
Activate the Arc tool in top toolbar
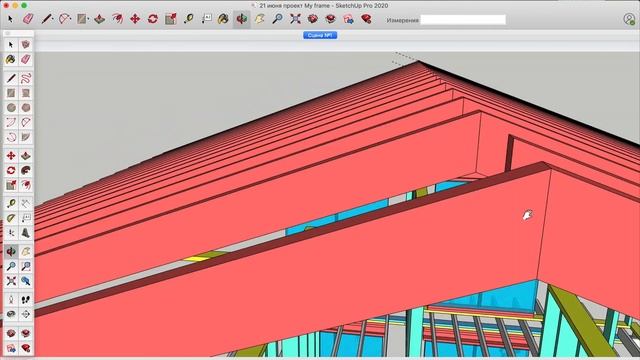(64, 19)
